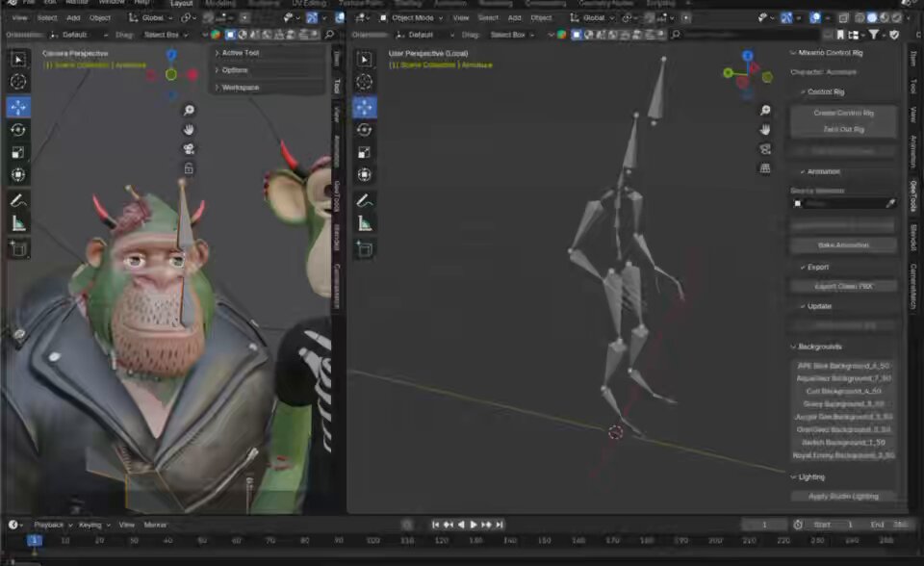Open the Keying dropdown in the timeline
Screen dimensions: 924x566
pos(94,525)
